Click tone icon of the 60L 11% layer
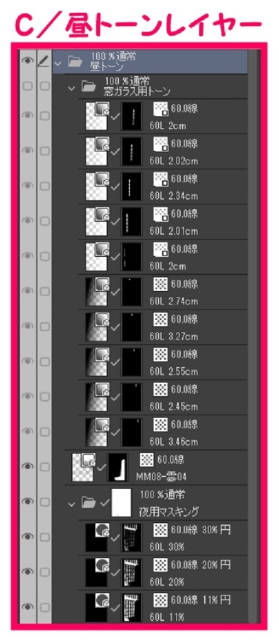Screen dimensions: 279x644 tap(161, 600)
